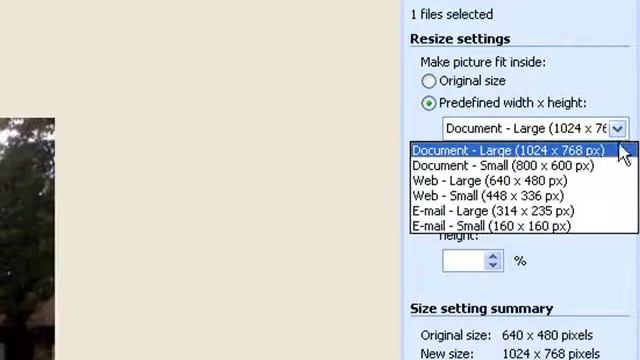Increase percentage with the up spinner arrow

[x=493, y=257]
